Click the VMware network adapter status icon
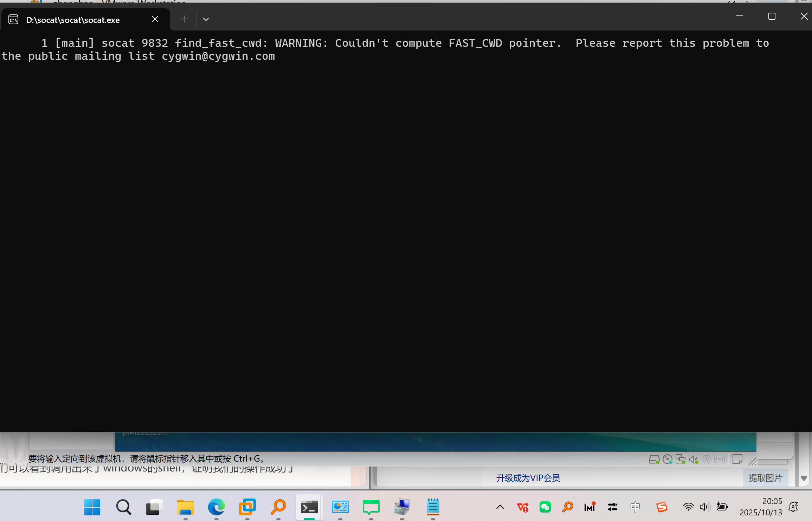 coord(681,459)
